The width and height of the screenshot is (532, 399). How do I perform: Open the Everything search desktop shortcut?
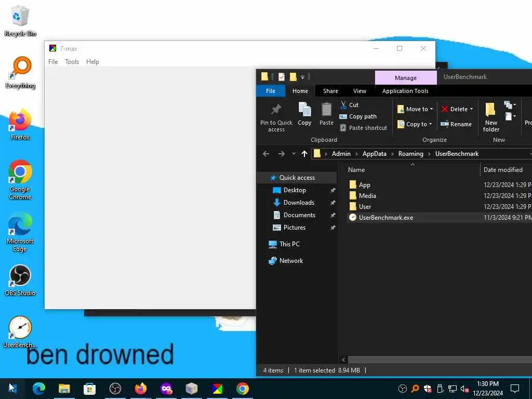click(x=20, y=73)
